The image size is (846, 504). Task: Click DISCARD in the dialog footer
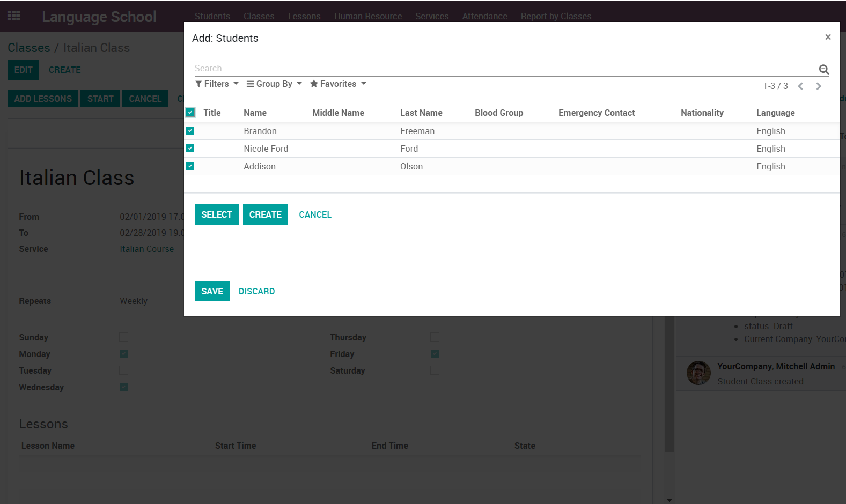click(256, 291)
